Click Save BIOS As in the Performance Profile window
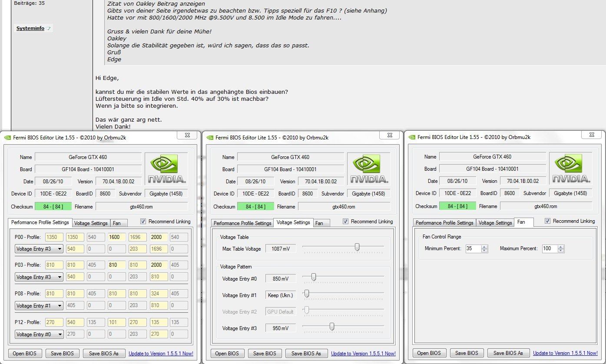The height and width of the screenshot is (364, 606). [104, 353]
